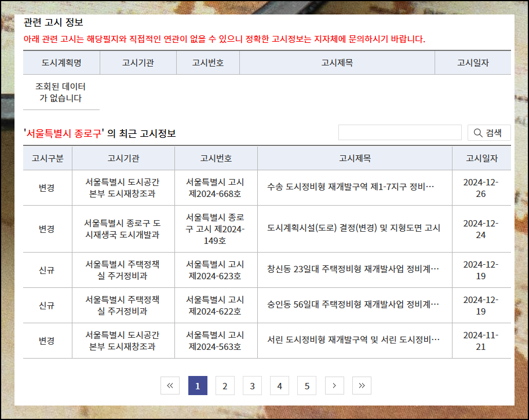Open notice 창신동 23일대 주택정비형 재개발사업

[353, 269]
